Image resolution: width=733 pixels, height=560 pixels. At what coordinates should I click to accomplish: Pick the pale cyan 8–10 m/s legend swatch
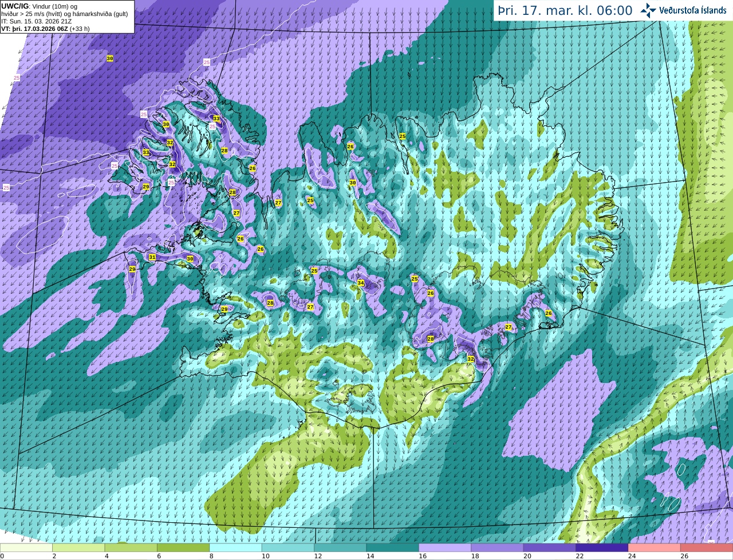pos(235,547)
